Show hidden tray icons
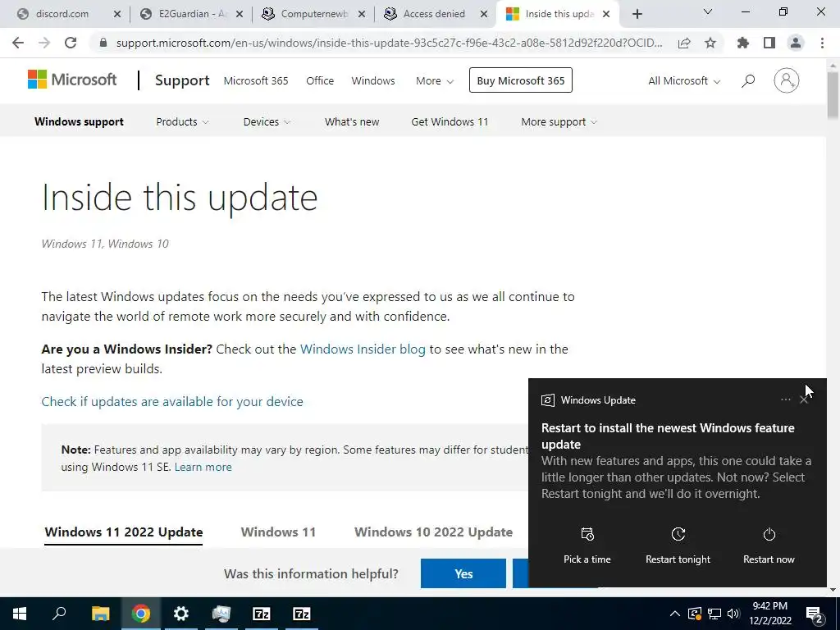 [x=675, y=614]
